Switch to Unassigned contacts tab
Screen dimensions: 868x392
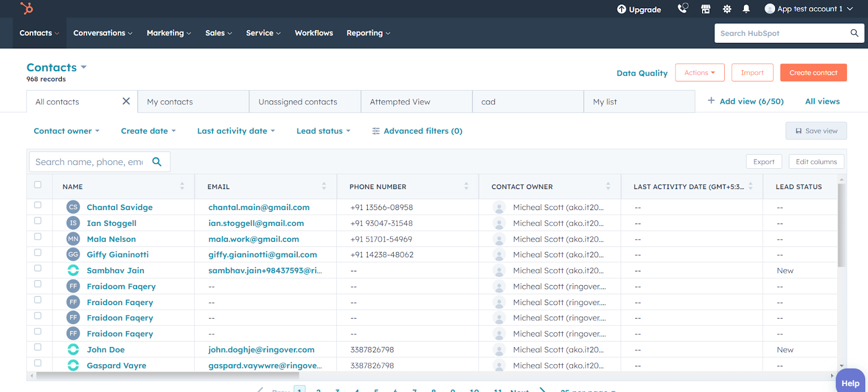305,102
